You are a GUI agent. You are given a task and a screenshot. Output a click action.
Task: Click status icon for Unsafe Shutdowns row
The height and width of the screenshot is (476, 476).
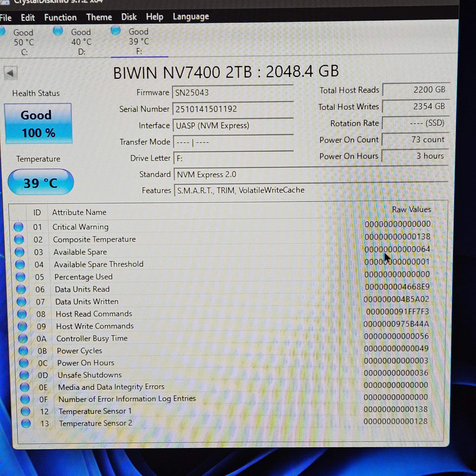(24, 375)
